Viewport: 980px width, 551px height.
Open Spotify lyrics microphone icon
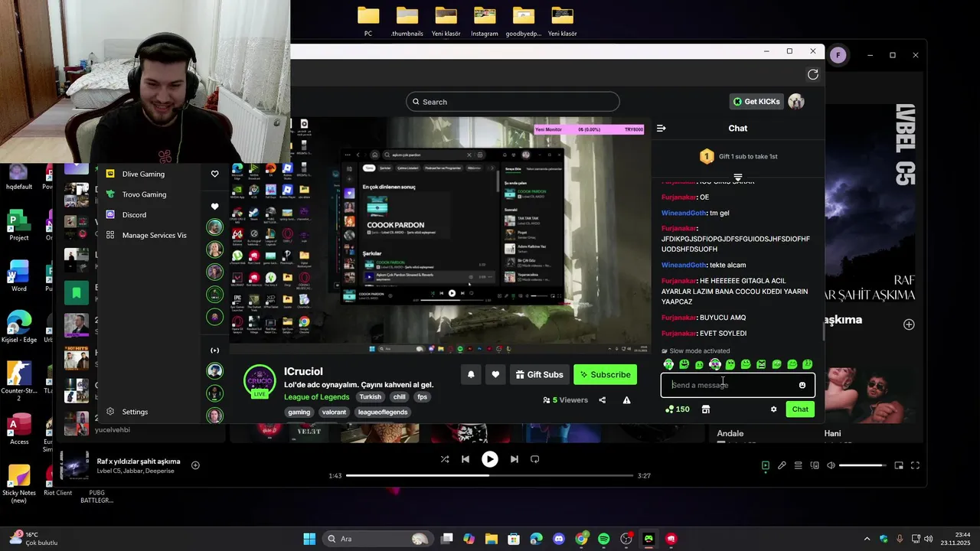pyautogui.click(x=782, y=465)
